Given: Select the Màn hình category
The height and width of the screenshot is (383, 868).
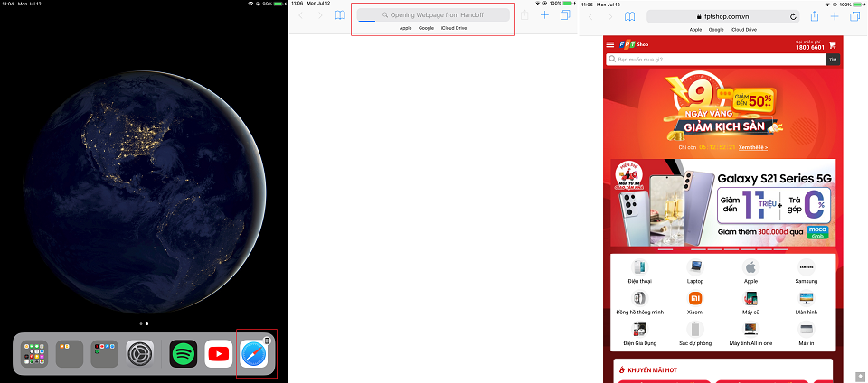Looking at the screenshot, I should (x=807, y=303).
